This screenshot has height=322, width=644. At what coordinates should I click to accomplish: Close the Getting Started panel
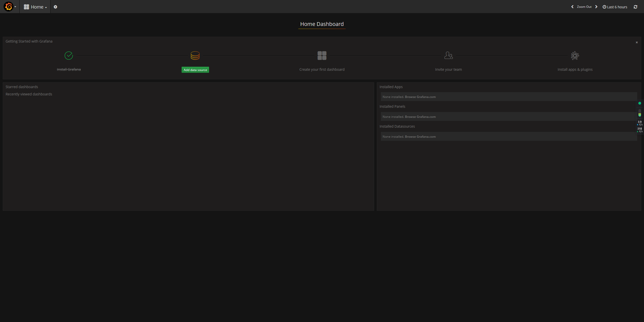(x=637, y=42)
